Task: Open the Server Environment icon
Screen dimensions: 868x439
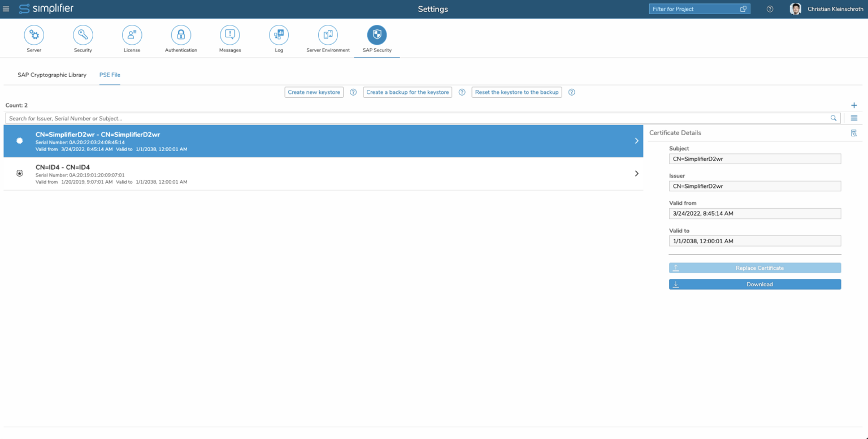Action: [328, 35]
